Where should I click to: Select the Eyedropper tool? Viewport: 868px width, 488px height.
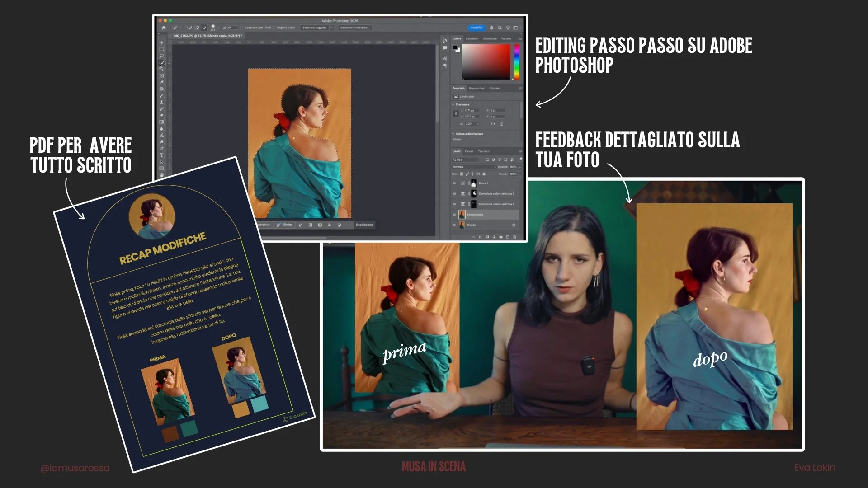click(x=161, y=83)
